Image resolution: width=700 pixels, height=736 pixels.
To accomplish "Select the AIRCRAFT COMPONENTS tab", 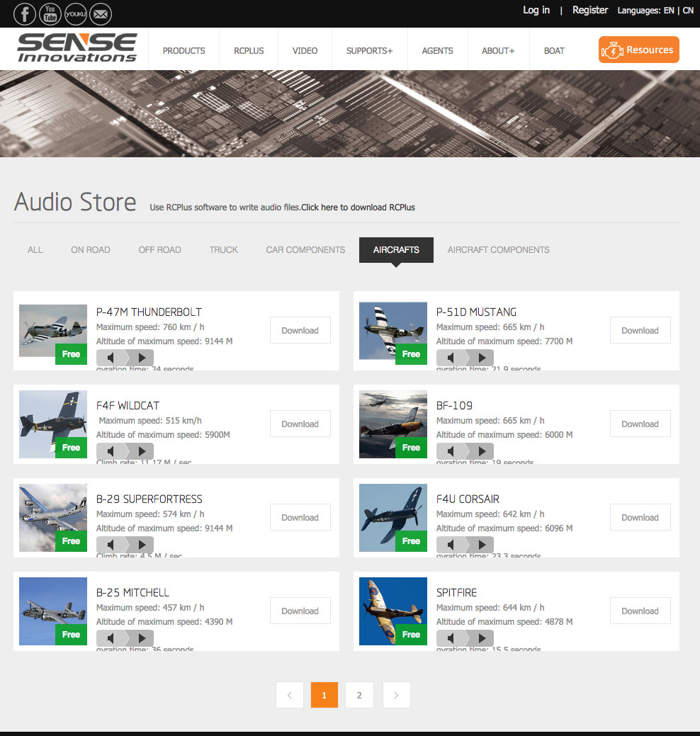I will click(x=498, y=250).
